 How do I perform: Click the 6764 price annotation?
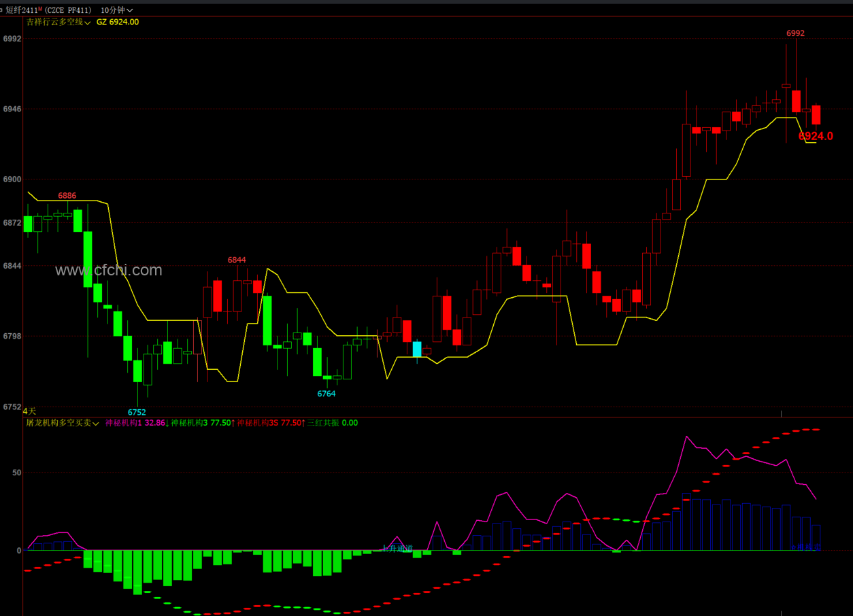point(327,394)
